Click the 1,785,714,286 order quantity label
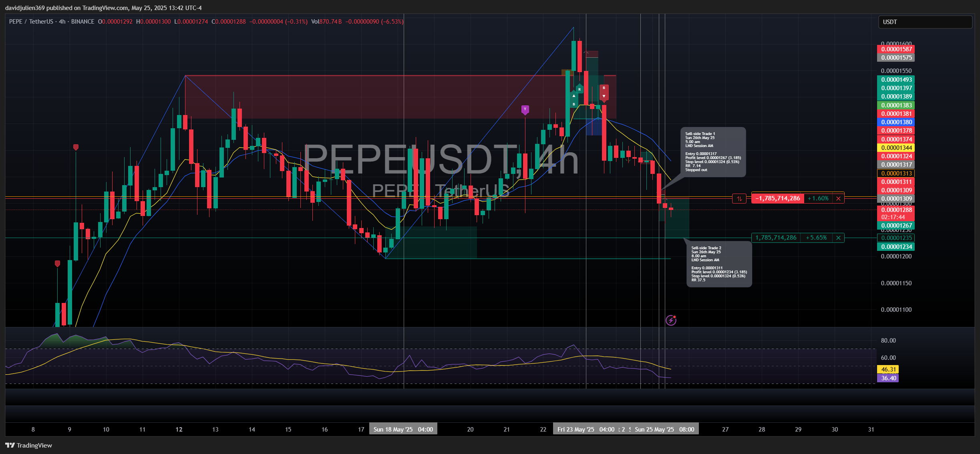980x454 pixels. click(x=776, y=238)
